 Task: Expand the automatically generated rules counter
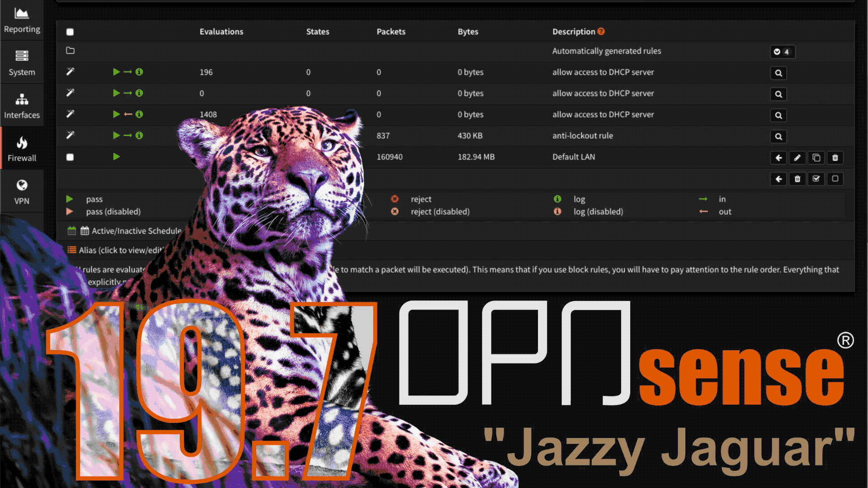coord(782,52)
